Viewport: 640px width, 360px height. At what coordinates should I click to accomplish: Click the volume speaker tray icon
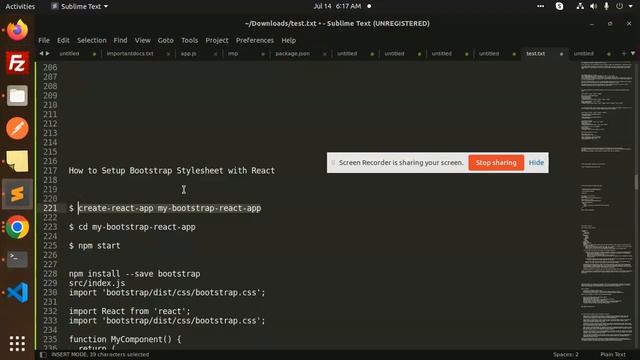(593, 6)
